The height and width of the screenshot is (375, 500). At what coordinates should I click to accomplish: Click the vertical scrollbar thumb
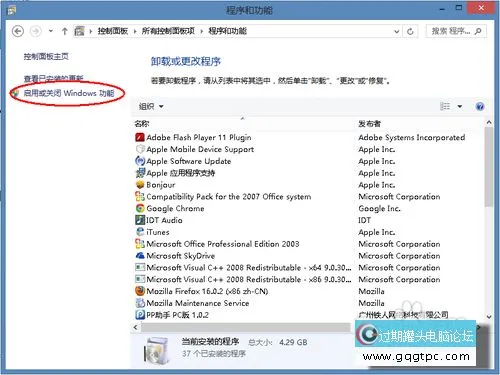click(489, 167)
